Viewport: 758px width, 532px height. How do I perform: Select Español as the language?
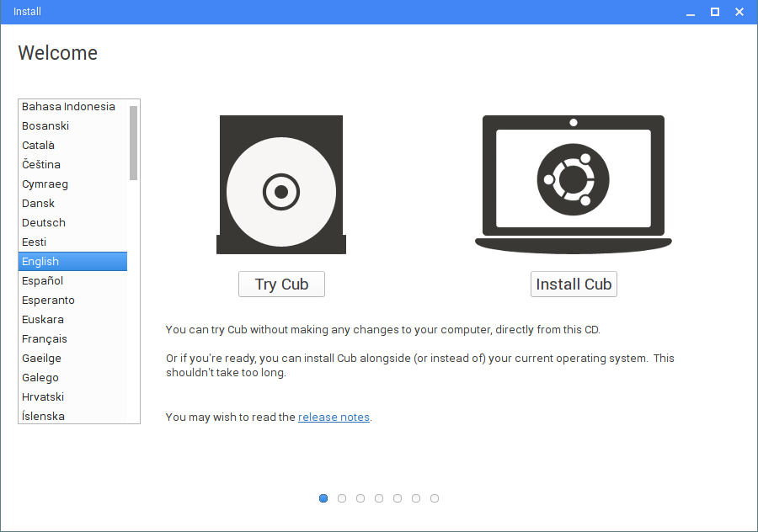pos(72,280)
